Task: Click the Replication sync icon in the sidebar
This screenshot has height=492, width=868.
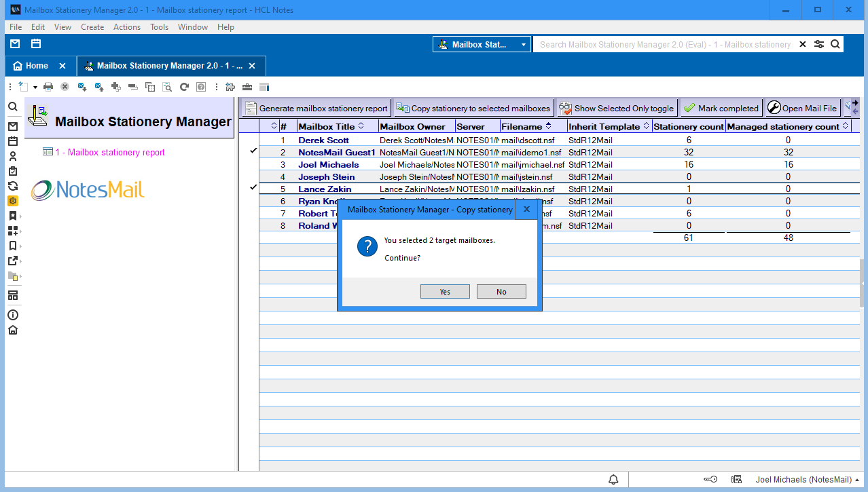Action: (12, 186)
